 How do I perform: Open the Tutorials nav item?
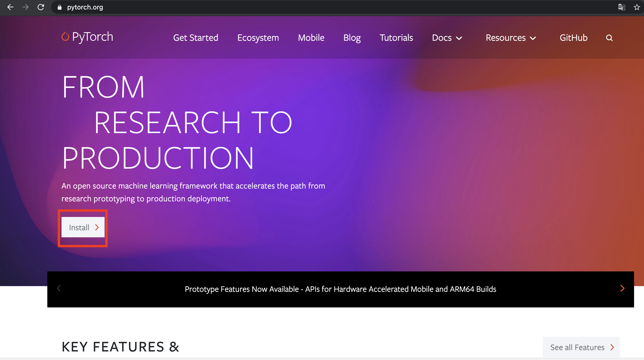coord(396,38)
